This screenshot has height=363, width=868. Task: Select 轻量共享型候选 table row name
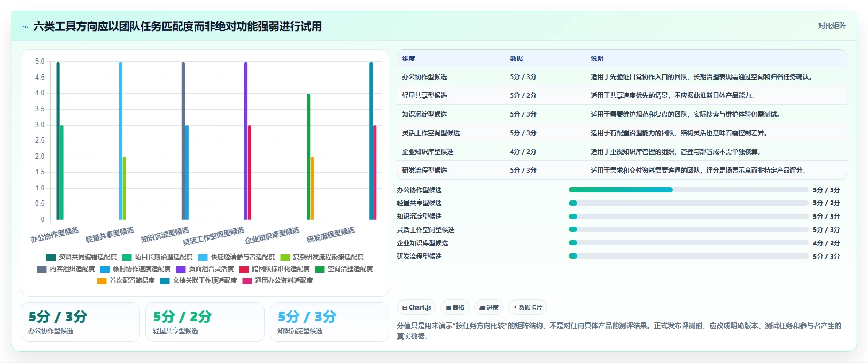click(x=424, y=96)
